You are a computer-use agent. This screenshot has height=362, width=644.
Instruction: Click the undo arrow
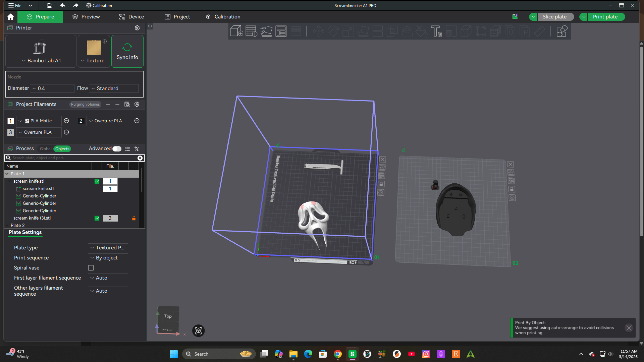point(63,5)
